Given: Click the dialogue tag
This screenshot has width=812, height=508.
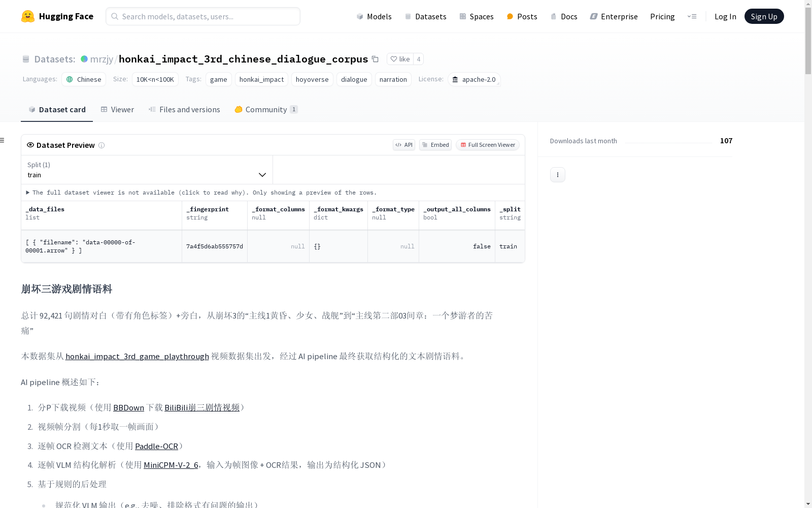Looking at the screenshot, I should tap(354, 79).
